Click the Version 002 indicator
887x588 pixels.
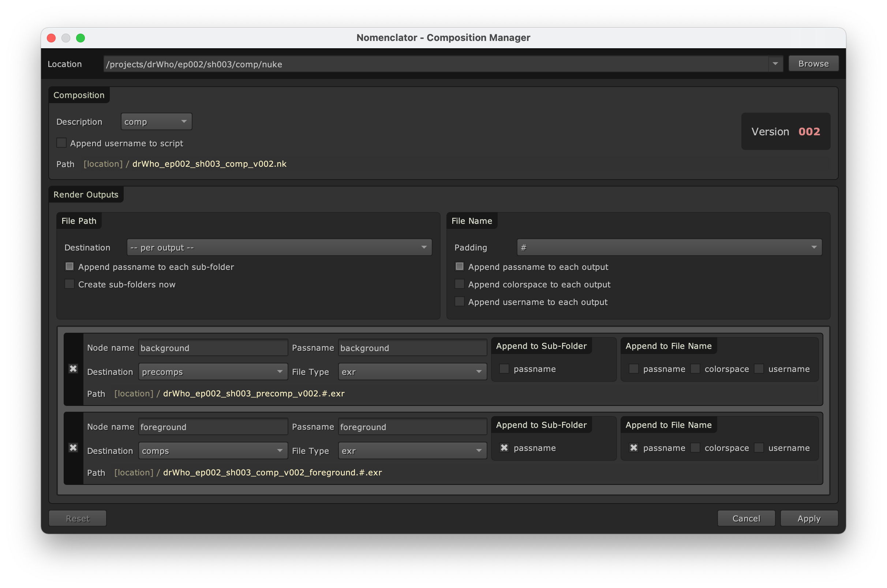click(x=786, y=132)
